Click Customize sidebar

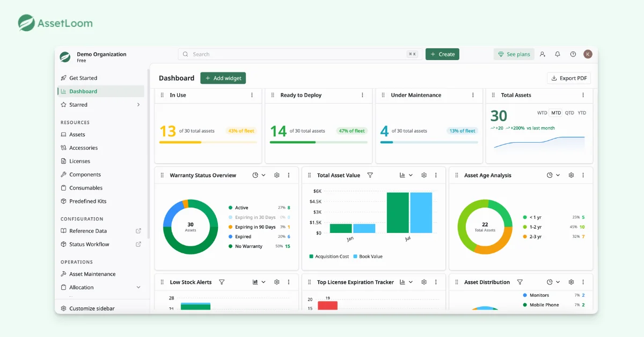(87, 309)
